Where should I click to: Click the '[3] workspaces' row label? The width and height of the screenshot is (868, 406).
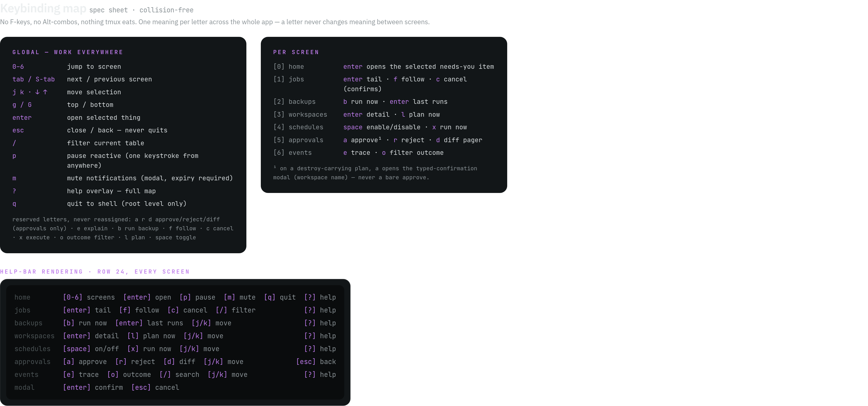tap(300, 115)
